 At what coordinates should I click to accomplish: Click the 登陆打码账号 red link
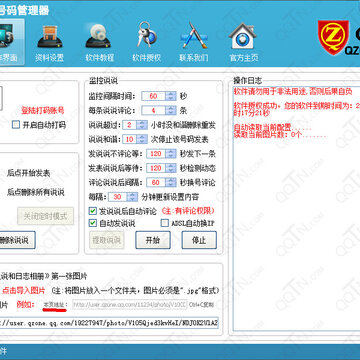point(42,111)
